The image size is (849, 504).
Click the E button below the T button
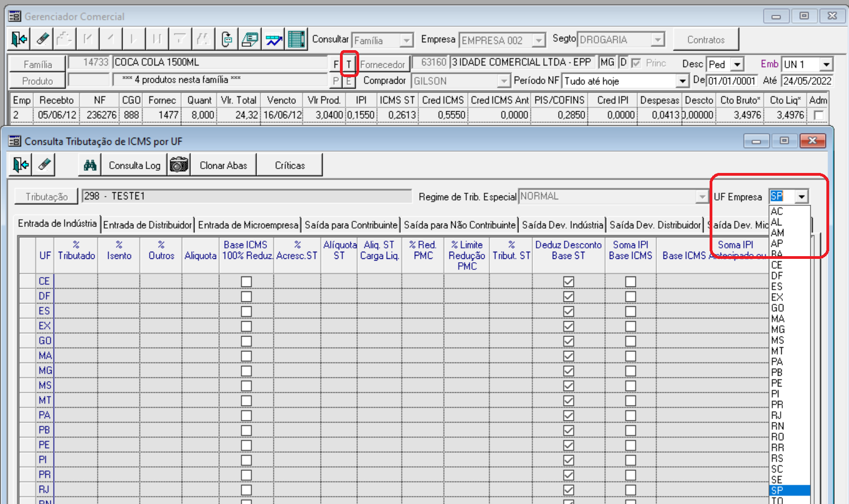point(349,81)
